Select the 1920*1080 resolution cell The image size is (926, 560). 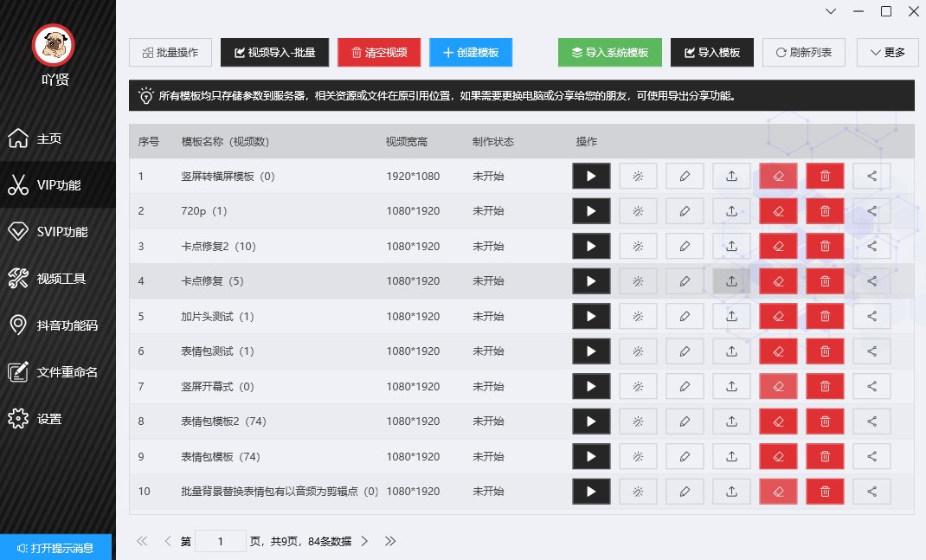point(414,176)
